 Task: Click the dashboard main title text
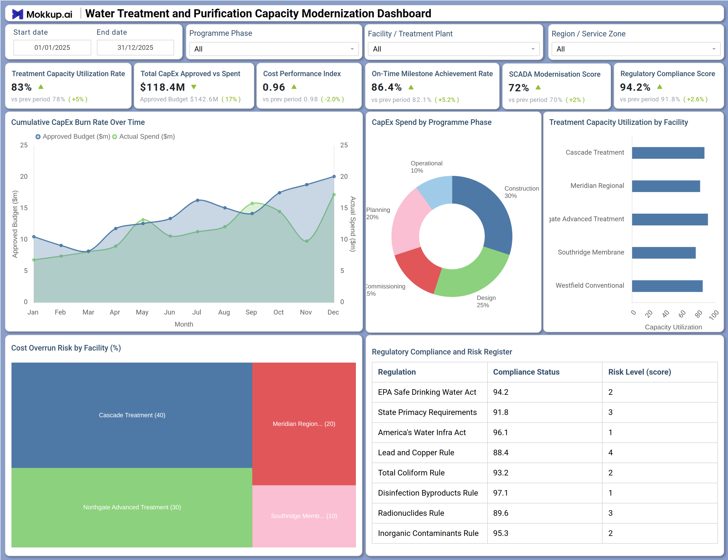click(258, 14)
